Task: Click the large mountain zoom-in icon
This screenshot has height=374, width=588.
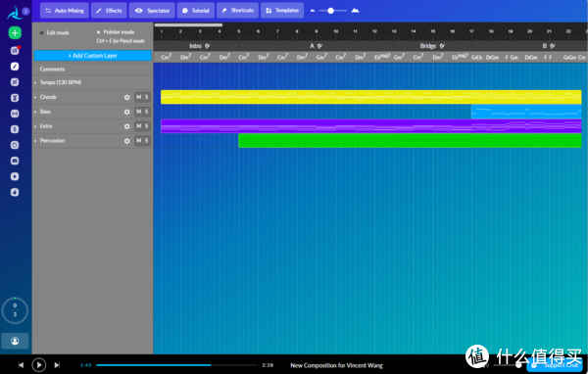Action: pos(355,11)
